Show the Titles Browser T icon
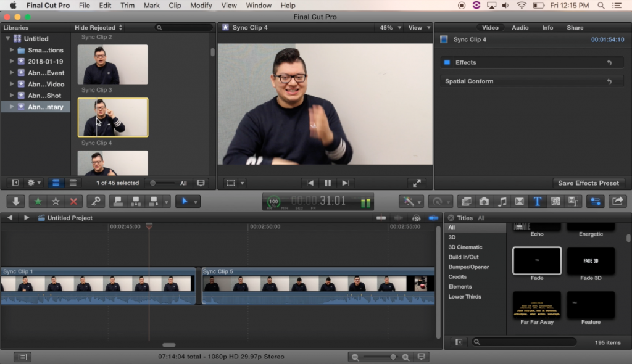632x364 pixels. coord(538,201)
